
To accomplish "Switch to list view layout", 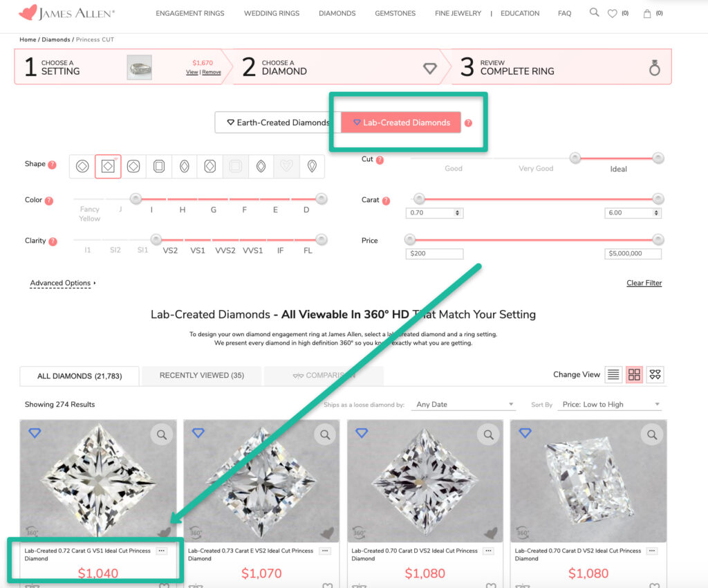I will pyautogui.click(x=613, y=375).
